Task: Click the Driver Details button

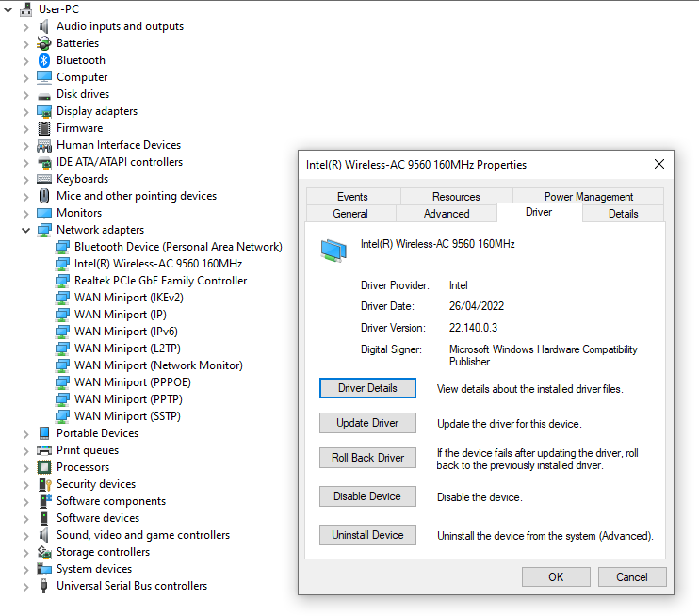Action: pos(367,388)
